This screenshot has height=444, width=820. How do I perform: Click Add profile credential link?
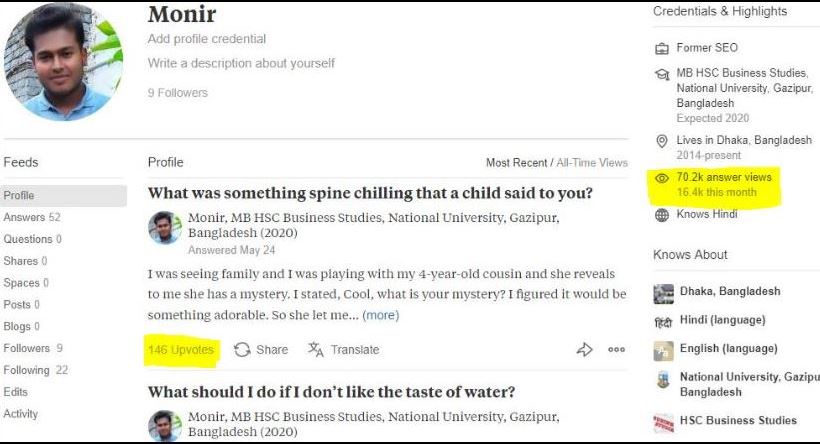coord(207,39)
